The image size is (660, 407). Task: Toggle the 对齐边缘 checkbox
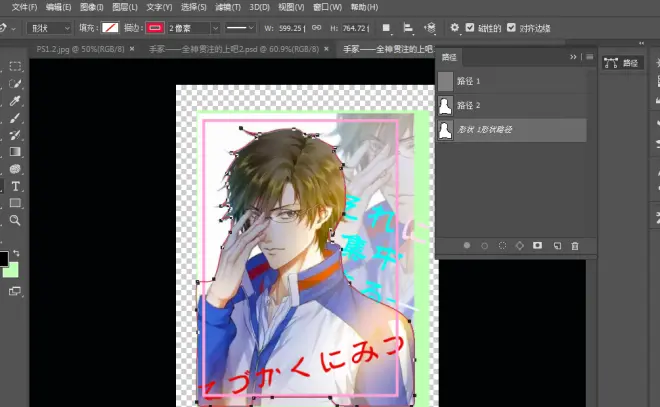click(511, 28)
